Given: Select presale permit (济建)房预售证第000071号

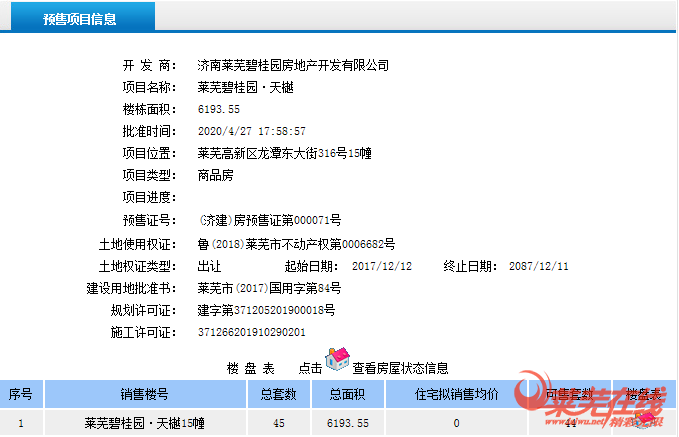Looking at the screenshot, I should pos(269,220).
